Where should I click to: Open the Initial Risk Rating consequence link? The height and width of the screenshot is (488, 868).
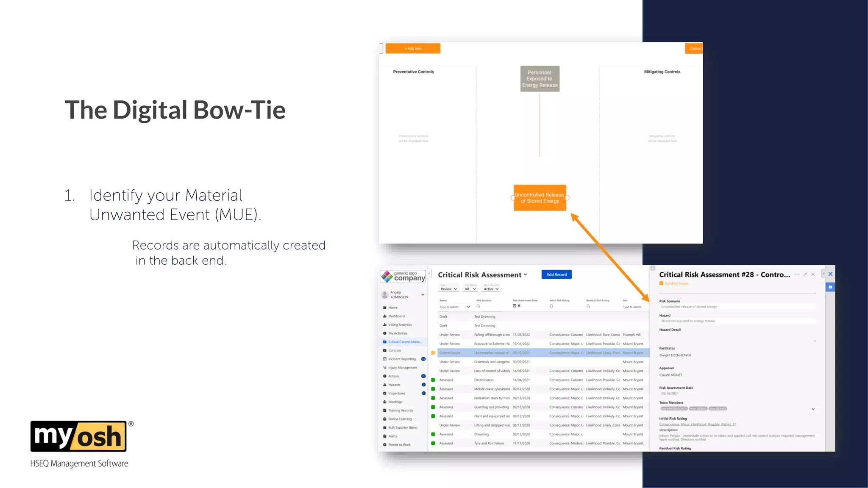point(698,424)
